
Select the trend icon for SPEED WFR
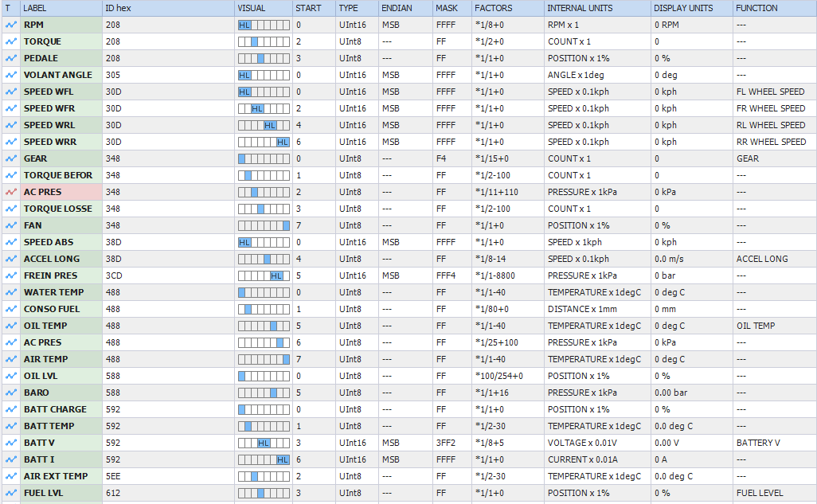[x=11, y=108]
